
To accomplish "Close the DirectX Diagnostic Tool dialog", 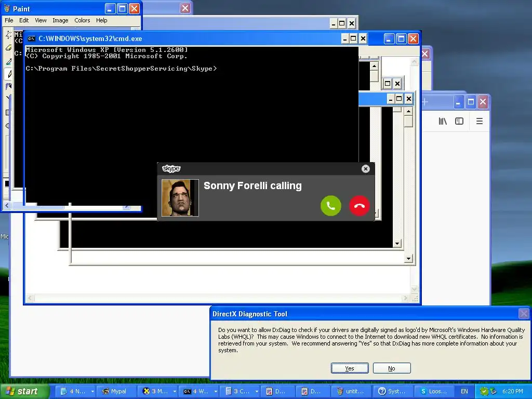I will [x=524, y=313].
